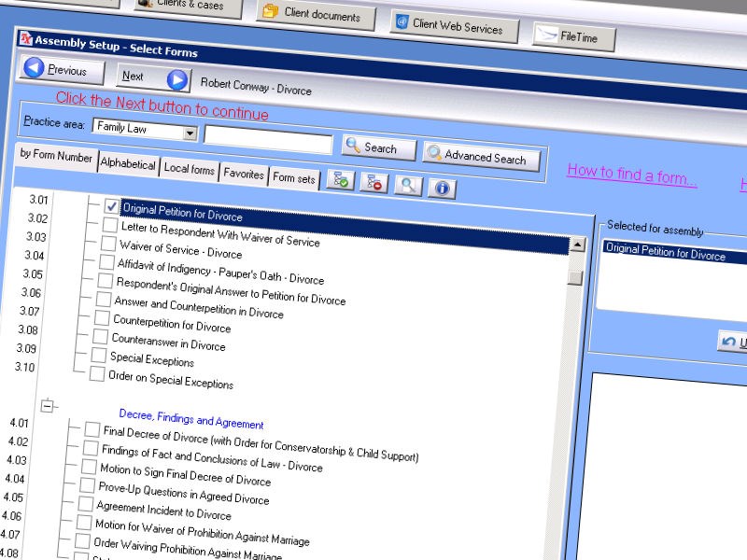Open Clients & cases tab
Screen dimensions: 747x560
coord(189,6)
